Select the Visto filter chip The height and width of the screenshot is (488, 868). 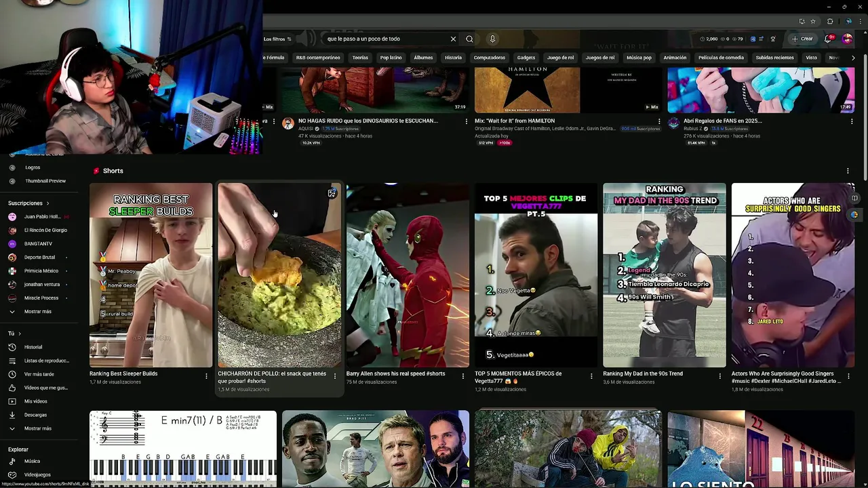click(x=812, y=58)
